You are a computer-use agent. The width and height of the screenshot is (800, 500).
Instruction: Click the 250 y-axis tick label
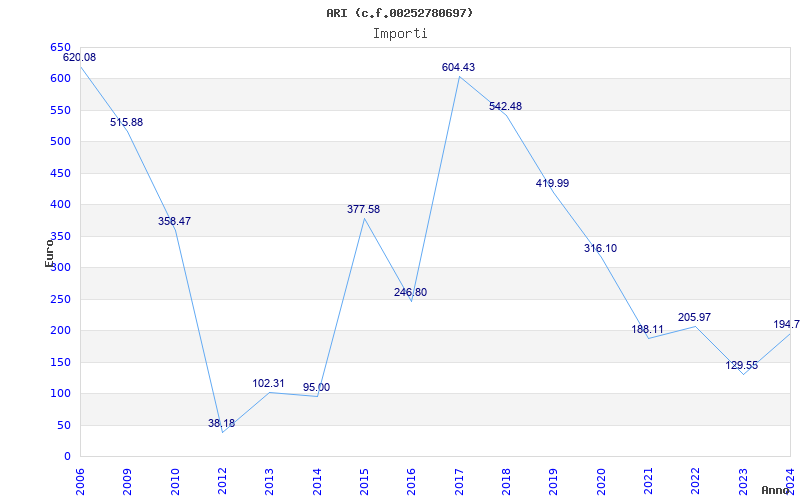(60, 299)
